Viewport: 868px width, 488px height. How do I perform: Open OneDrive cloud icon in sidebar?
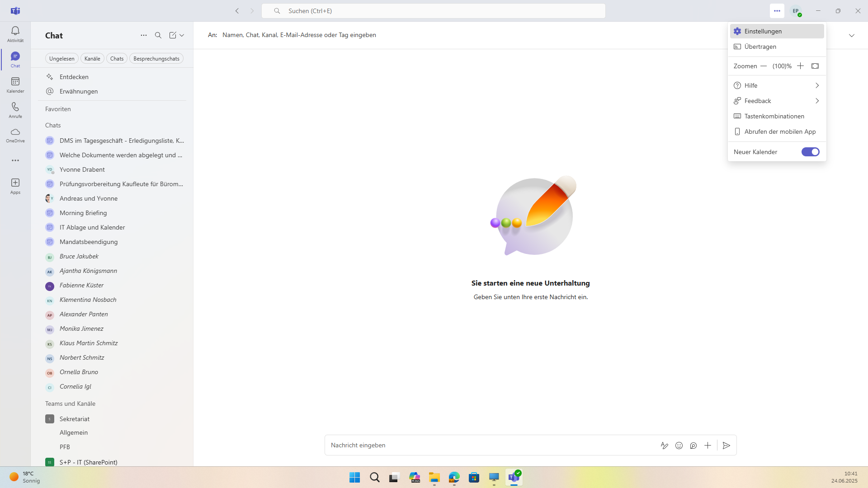(x=15, y=135)
